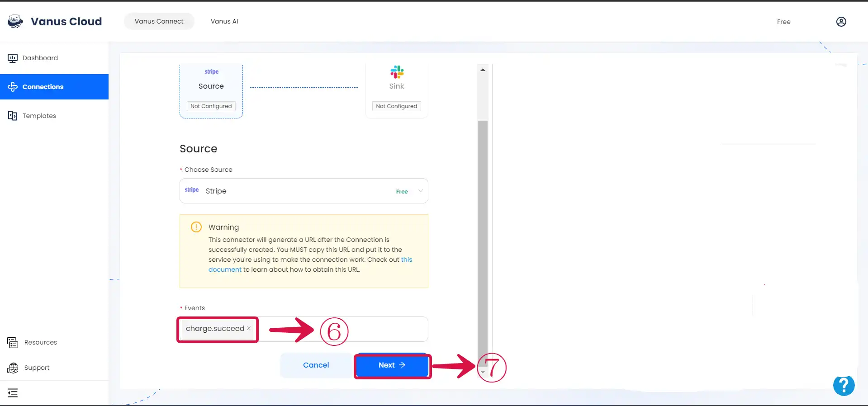Click the Templates sidebar icon

pyautogui.click(x=13, y=116)
